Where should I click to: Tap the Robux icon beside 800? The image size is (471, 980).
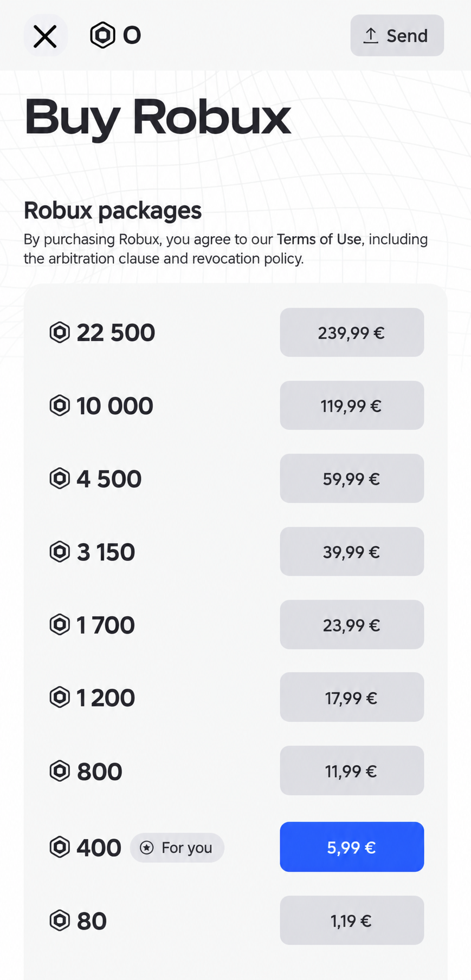tap(60, 771)
